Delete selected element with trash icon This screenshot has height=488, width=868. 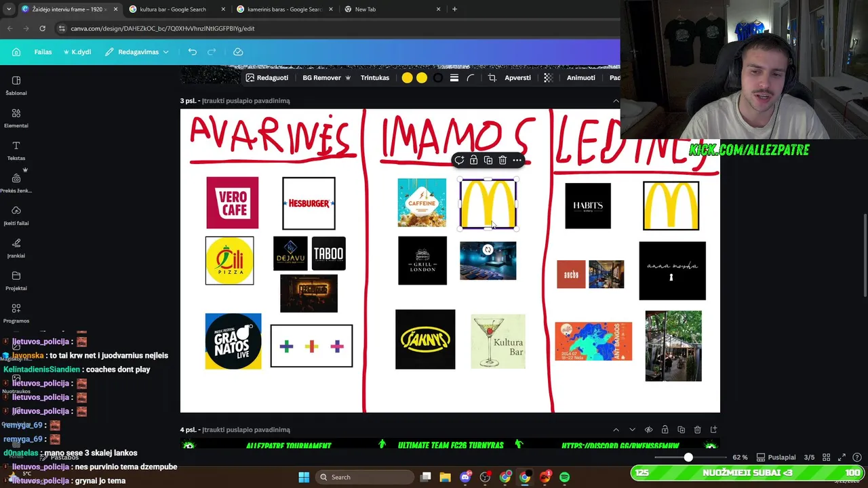(x=502, y=161)
